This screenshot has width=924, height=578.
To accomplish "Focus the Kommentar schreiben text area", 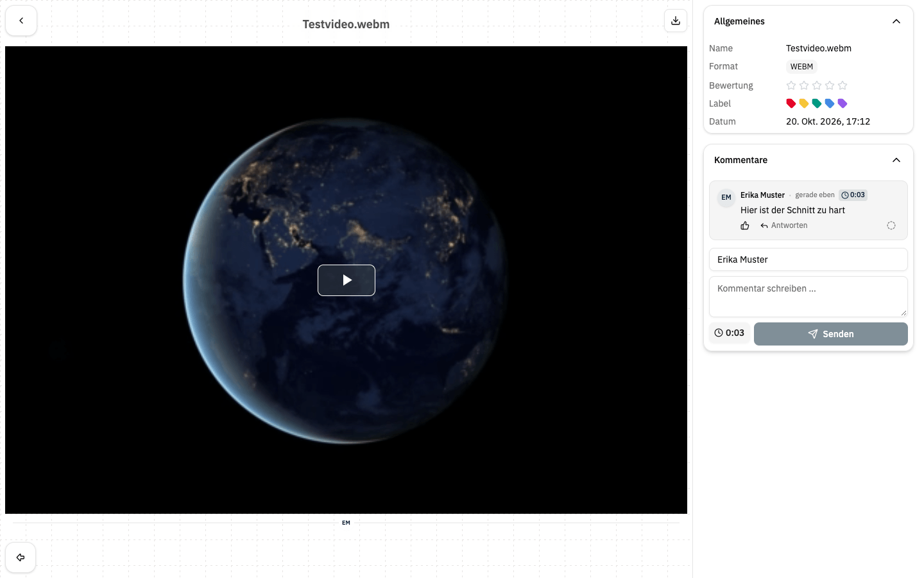I will point(809,297).
